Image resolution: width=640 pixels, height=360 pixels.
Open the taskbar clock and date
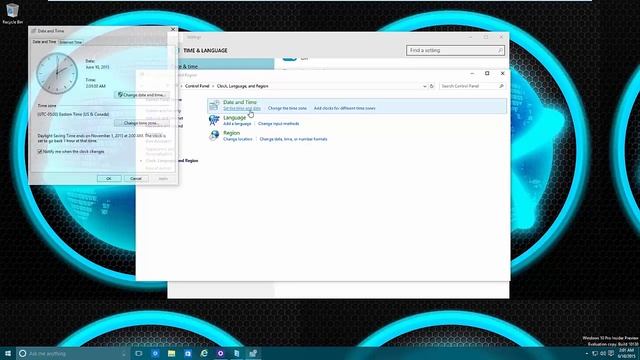pyautogui.click(x=627, y=353)
